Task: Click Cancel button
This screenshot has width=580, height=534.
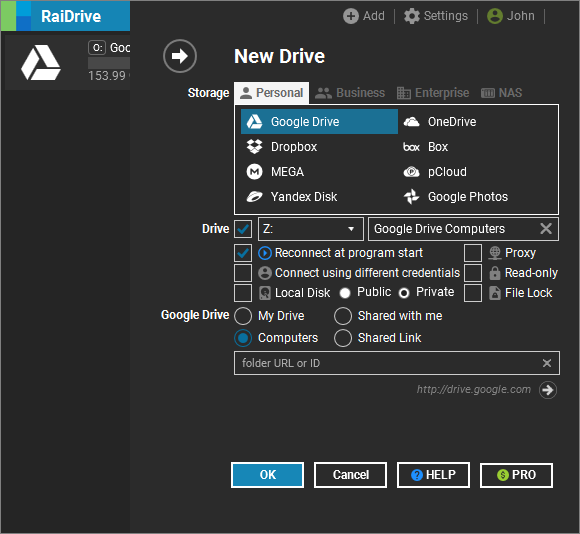Action: (x=350, y=475)
